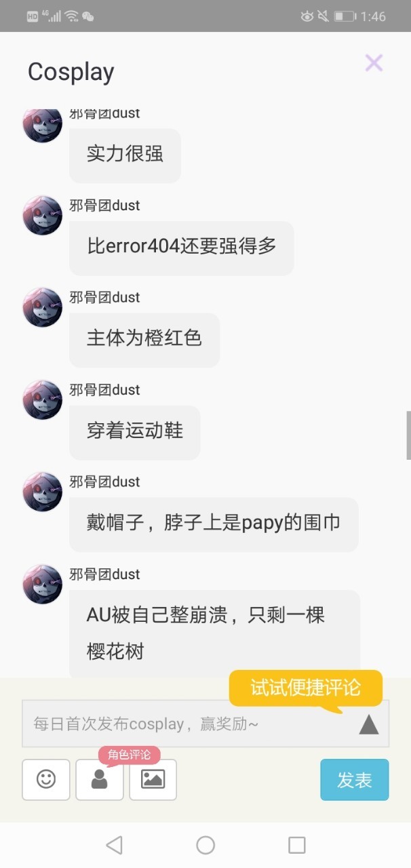Tap the Android back navigation triangle
This screenshot has height=868, width=411.
(115, 845)
